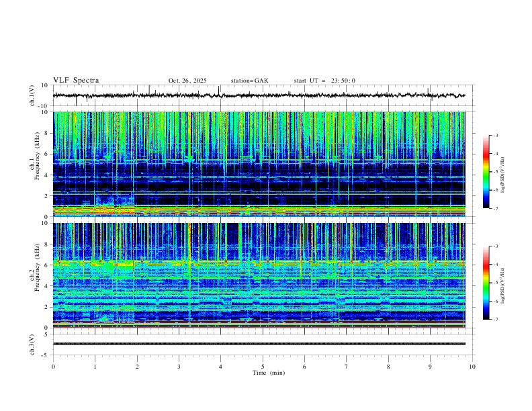Click the "station=GAK" label

249,81
